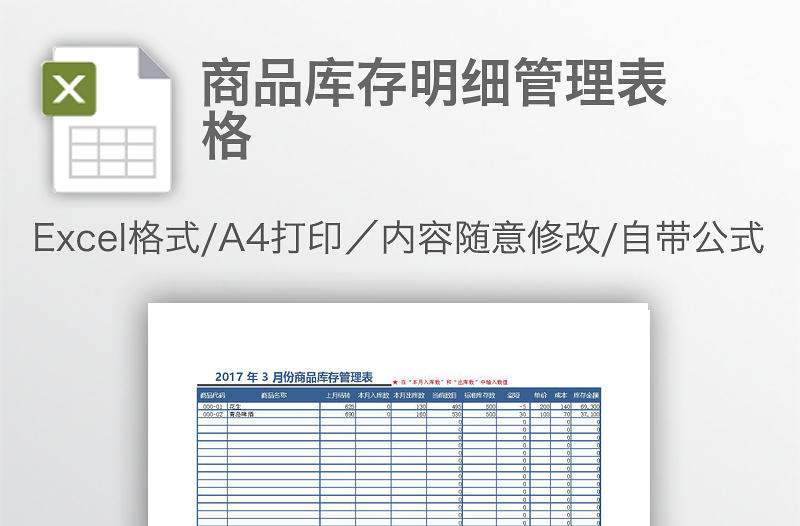Screen dimensions: 800x526
Task: Click the Excel格式/A4打印 description line
Action: click(398, 237)
